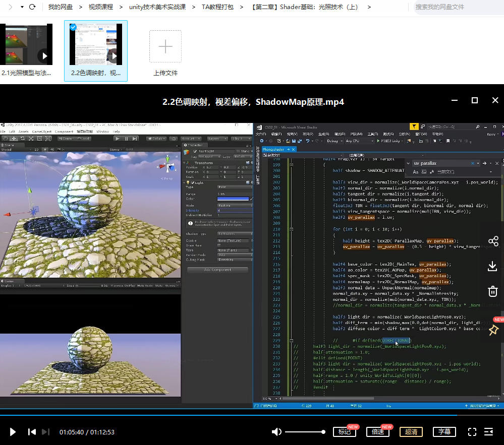Play the video in the player
This screenshot has width=504, height=445.
[13, 432]
